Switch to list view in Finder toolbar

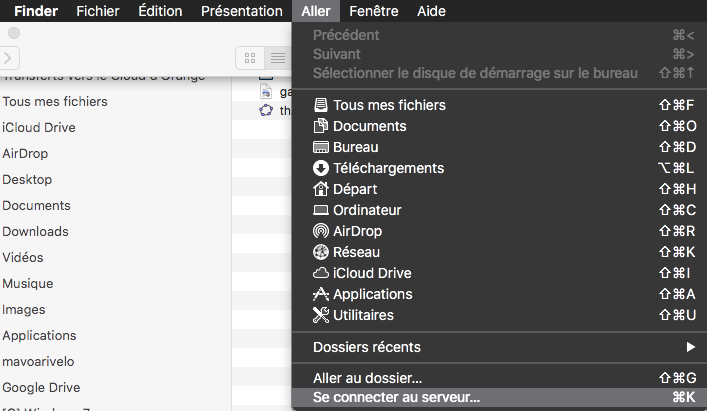coord(277,58)
